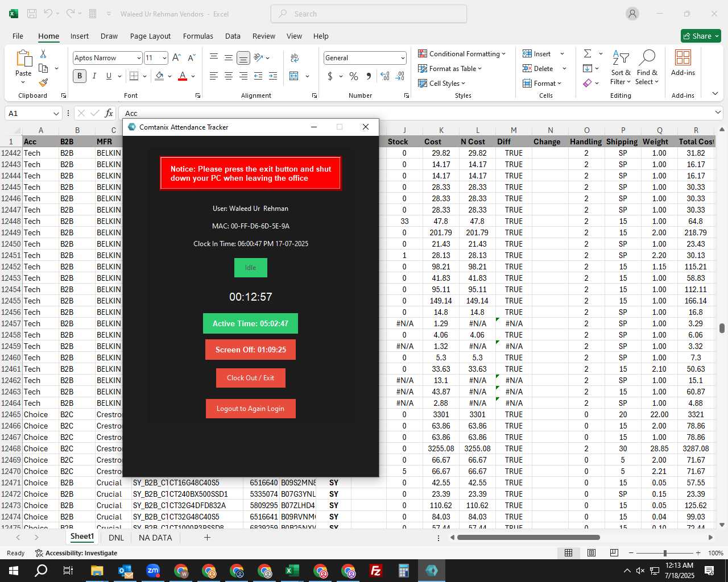Click the vertical scrollbar thumb
Image resolution: width=728 pixels, height=582 pixels.
click(722, 328)
